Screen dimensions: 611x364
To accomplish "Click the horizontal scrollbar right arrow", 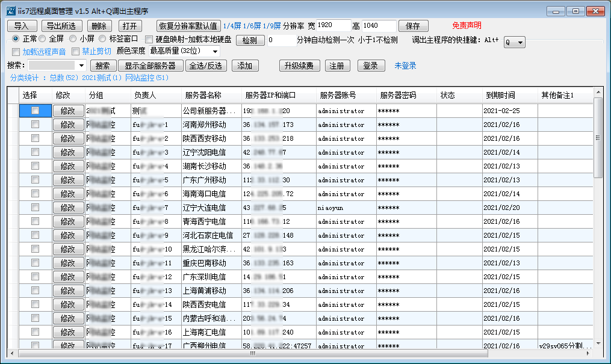I will pyautogui.click(x=588, y=353).
